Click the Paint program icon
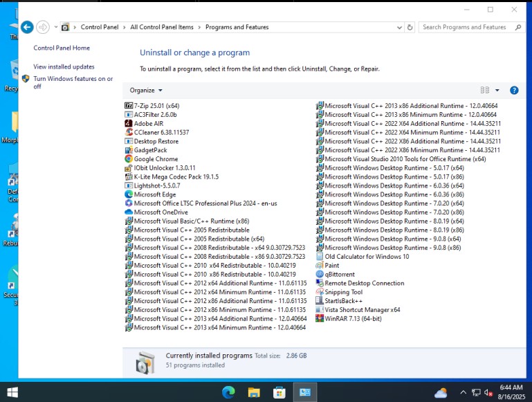Image resolution: width=532 pixels, height=402 pixels. (x=320, y=265)
